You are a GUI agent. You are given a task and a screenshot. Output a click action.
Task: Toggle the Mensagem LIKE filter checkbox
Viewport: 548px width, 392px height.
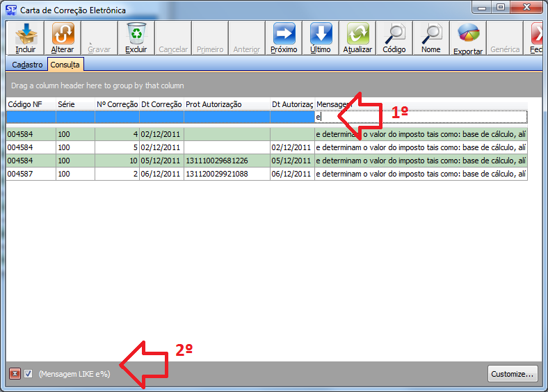click(29, 374)
